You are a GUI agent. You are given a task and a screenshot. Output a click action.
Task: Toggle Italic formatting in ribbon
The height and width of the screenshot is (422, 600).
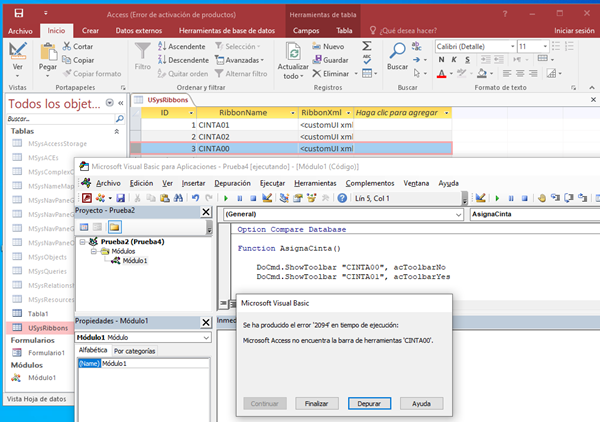coord(456,62)
